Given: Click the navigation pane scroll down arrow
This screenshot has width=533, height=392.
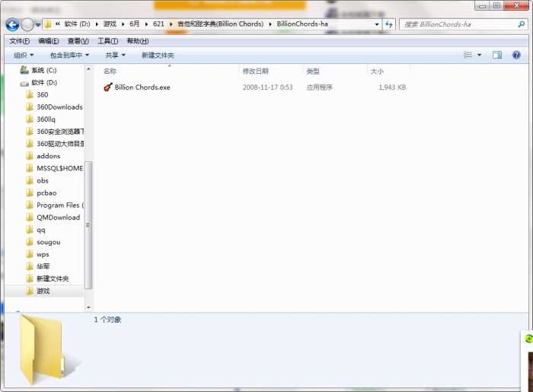Looking at the screenshot, I should (88, 307).
